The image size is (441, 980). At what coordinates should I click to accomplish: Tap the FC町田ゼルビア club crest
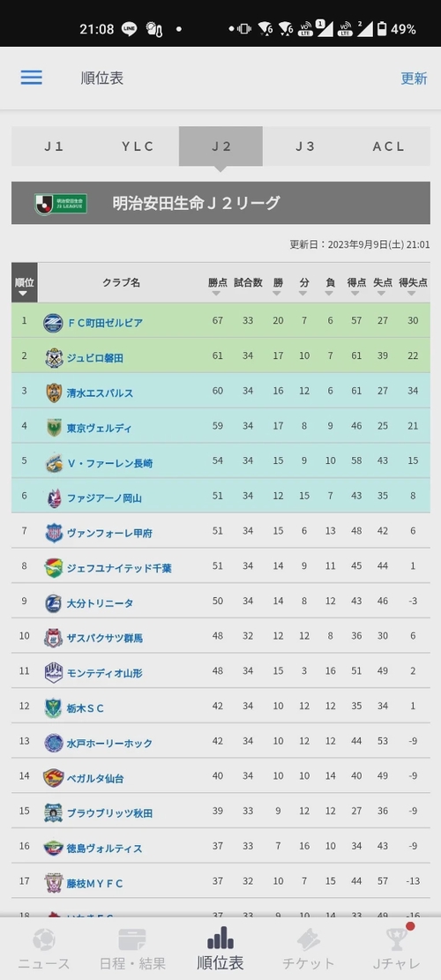54,323
